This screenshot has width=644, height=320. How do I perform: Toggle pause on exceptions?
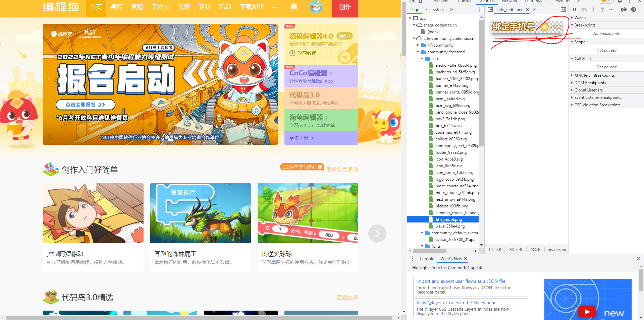point(634,10)
